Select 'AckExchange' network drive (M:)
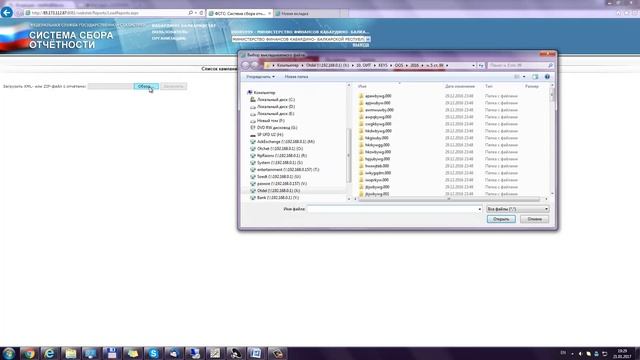Screen dimensions: 640x360 click(285, 142)
